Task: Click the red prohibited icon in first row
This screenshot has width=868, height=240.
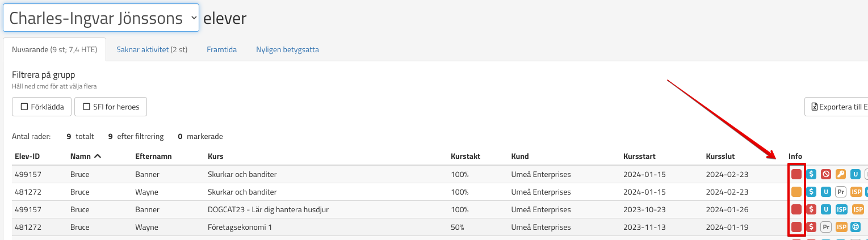Action: pyautogui.click(x=827, y=174)
